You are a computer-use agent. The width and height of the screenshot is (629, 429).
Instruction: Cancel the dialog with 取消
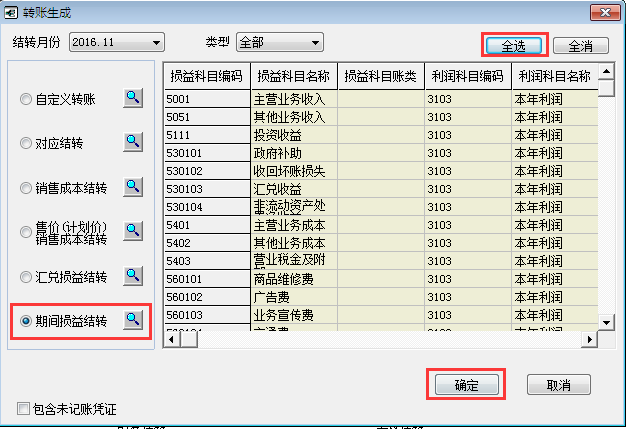pyautogui.click(x=558, y=385)
